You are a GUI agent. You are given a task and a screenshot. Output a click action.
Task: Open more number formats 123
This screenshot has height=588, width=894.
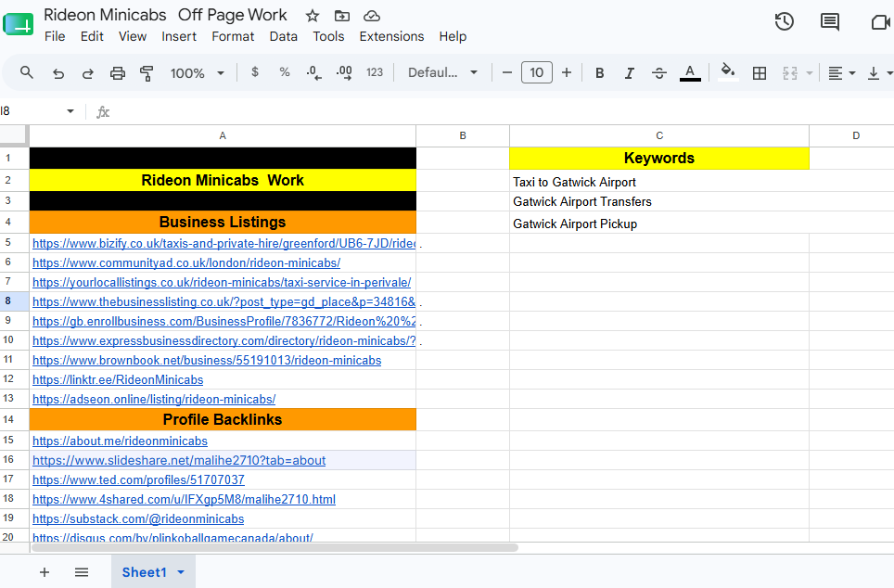375,72
